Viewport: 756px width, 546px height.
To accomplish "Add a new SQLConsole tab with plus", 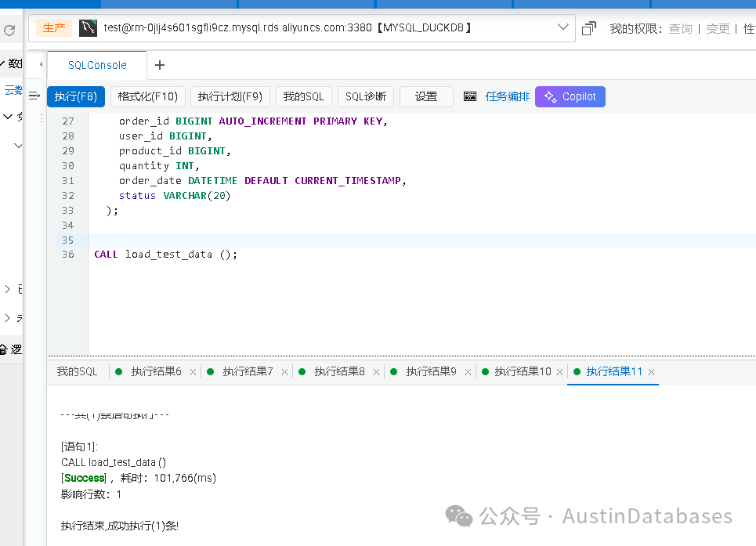I will pos(160,65).
